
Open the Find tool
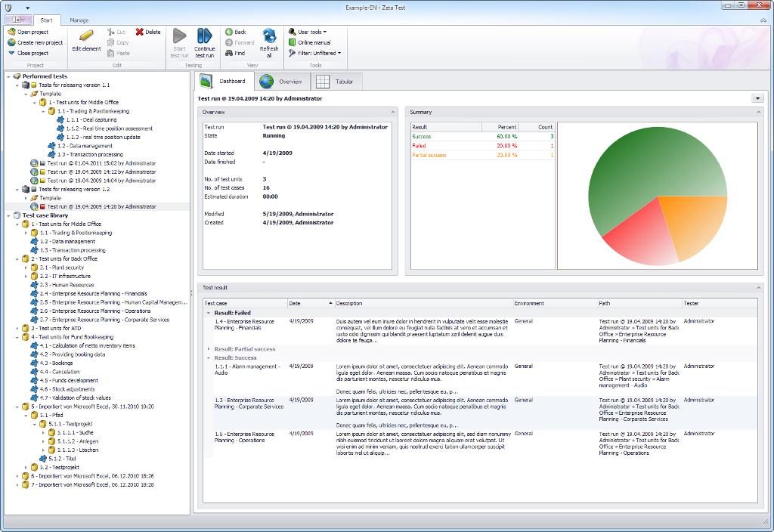(235, 54)
